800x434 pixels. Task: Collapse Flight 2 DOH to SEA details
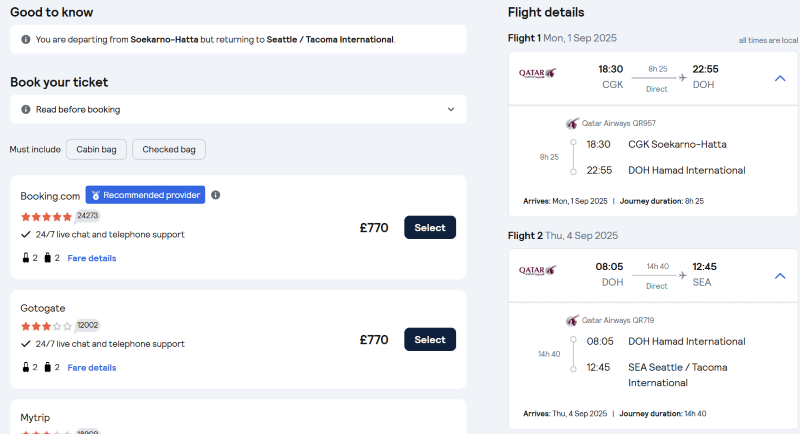point(780,276)
